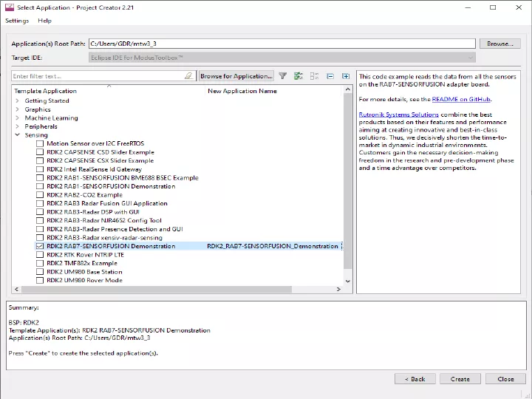Check RDK2 CAPSENSE CSX Slider Example

click(x=40, y=160)
